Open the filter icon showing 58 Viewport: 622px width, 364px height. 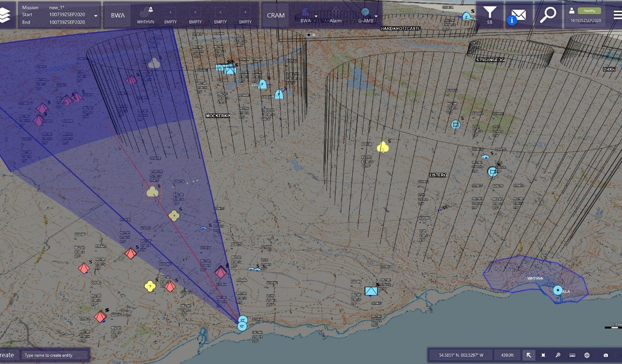tap(489, 15)
